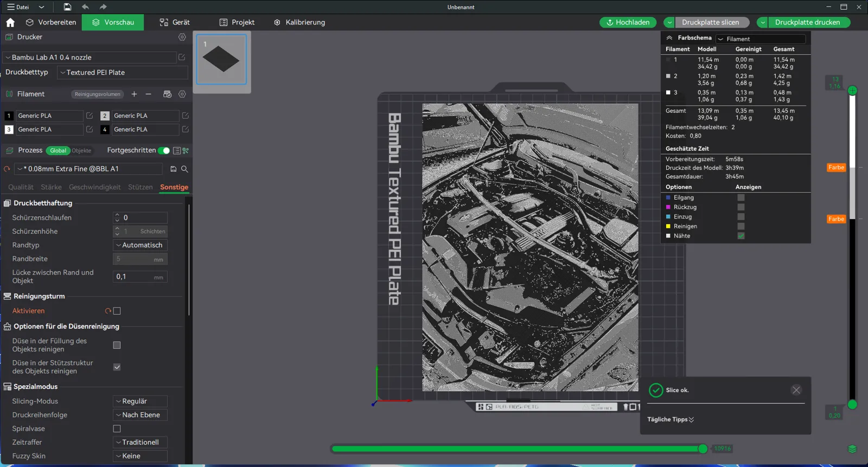Click the layers icon at bottom right
The width and height of the screenshot is (868, 467).
(x=852, y=449)
